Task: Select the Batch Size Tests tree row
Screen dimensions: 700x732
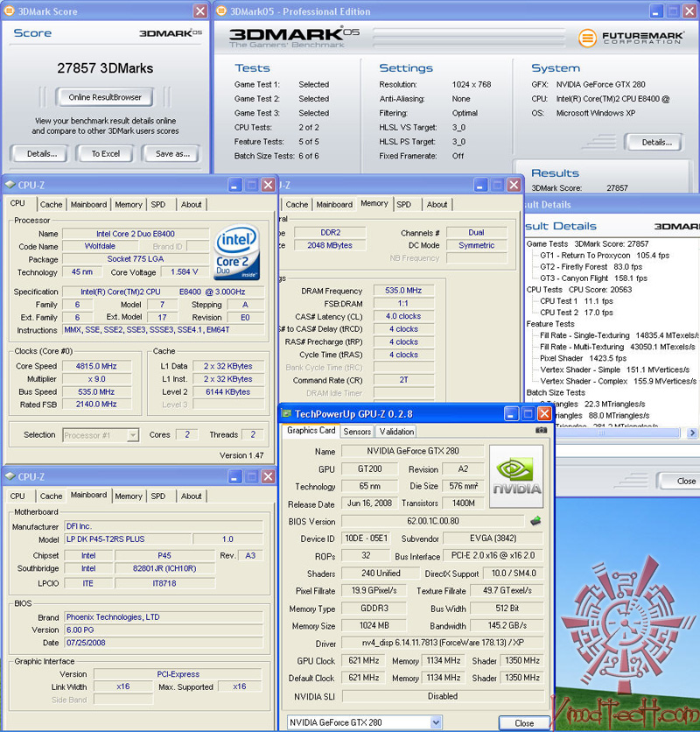Action: [x=556, y=392]
